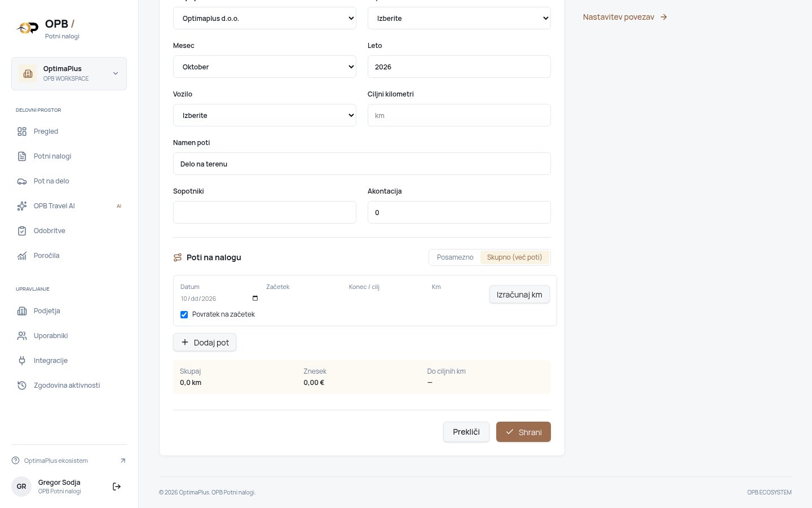This screenshot has height=508, width=812.
Task: Click the Namen poti text field
Action: click(x=362, y=164)
